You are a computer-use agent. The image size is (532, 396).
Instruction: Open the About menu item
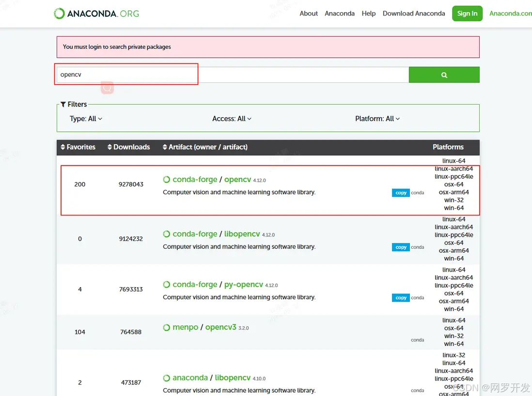tap(309, 14)
